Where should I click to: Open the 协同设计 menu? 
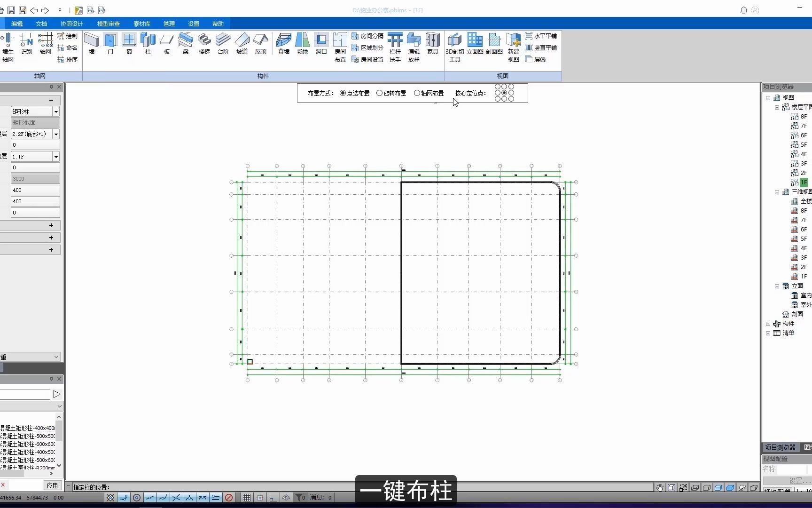(71, 24)
